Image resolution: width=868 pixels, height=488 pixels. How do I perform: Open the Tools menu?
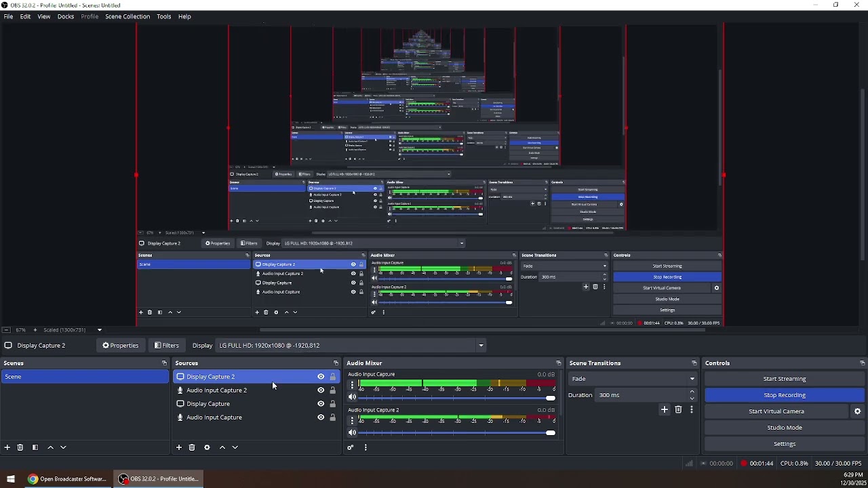164,16
